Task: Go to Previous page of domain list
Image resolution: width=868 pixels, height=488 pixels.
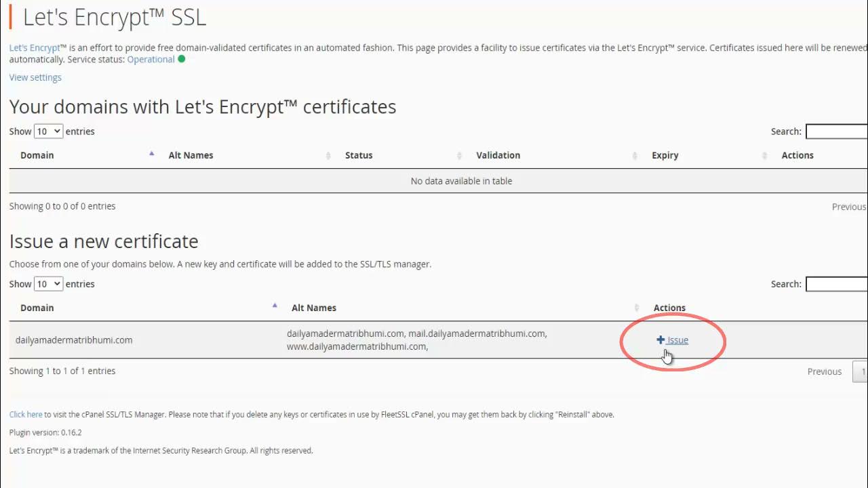Action: 824,371
